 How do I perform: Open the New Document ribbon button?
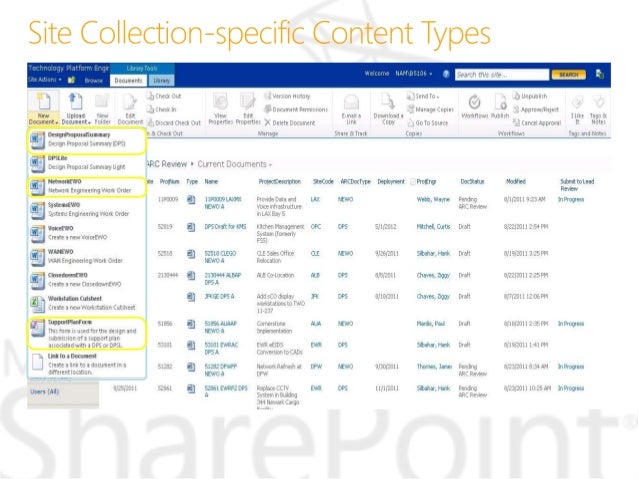pos(44,109)
